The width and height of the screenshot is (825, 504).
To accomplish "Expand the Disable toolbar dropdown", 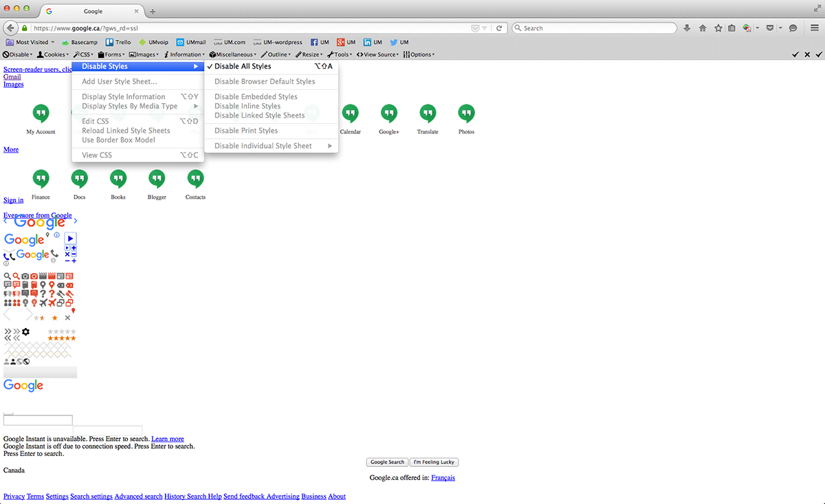I will pyautogui.click(x=18, y=54).
